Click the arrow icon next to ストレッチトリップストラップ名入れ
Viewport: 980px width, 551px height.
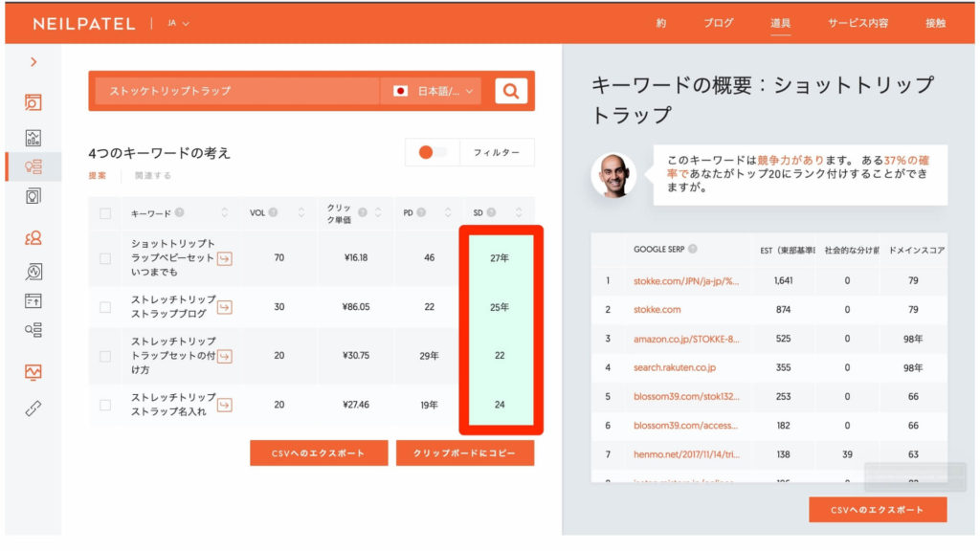(225, 405)
